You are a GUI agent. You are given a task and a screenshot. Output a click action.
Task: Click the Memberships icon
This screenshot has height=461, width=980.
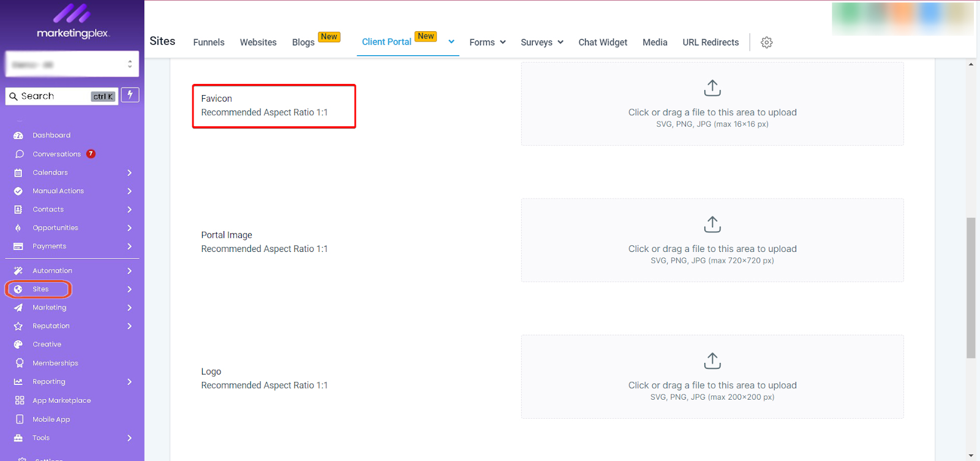[x=19, y=363]
